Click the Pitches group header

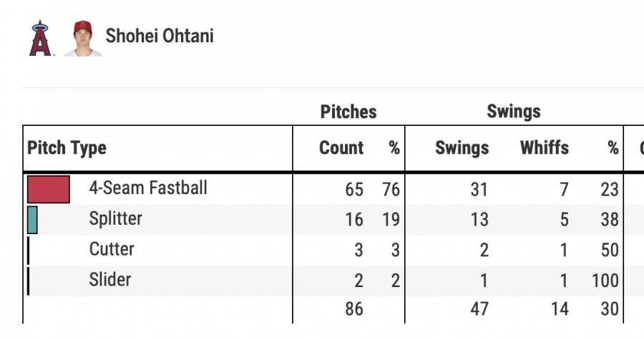[348, 112]
